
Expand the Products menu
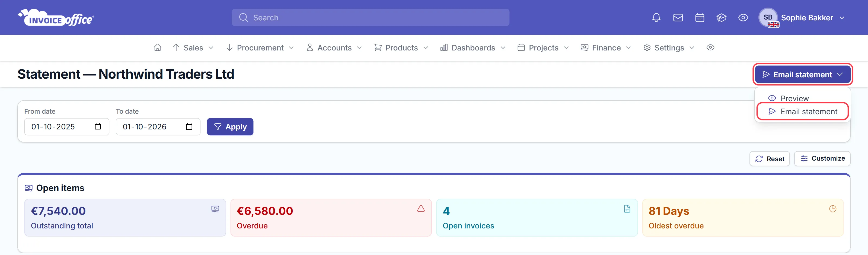[x=401, y=48]
